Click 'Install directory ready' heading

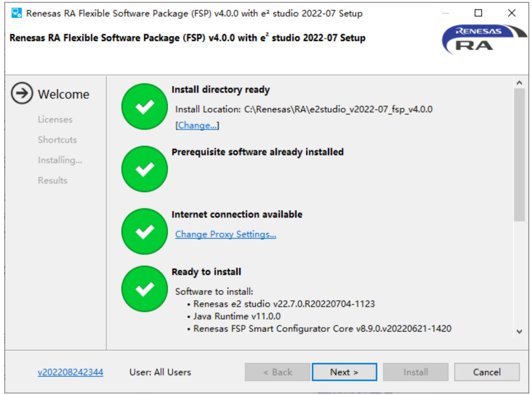pyautogui.click(x=221, y=90)
